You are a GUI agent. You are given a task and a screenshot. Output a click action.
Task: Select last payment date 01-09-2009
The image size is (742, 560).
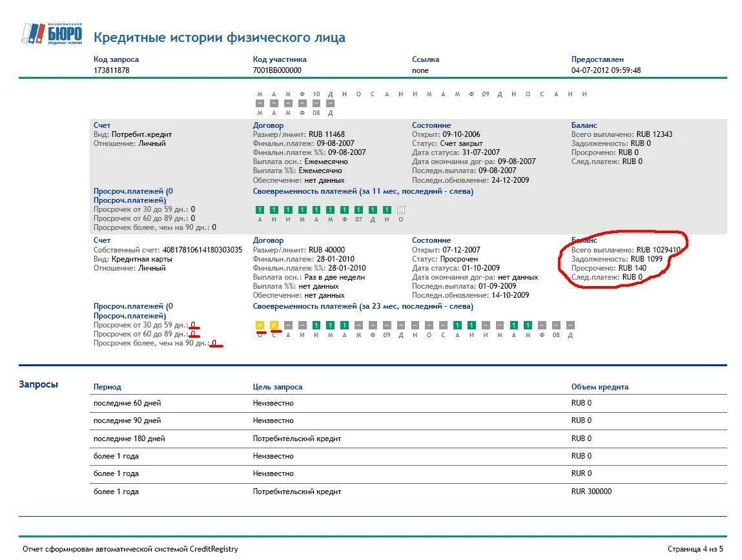coord(497,286)
